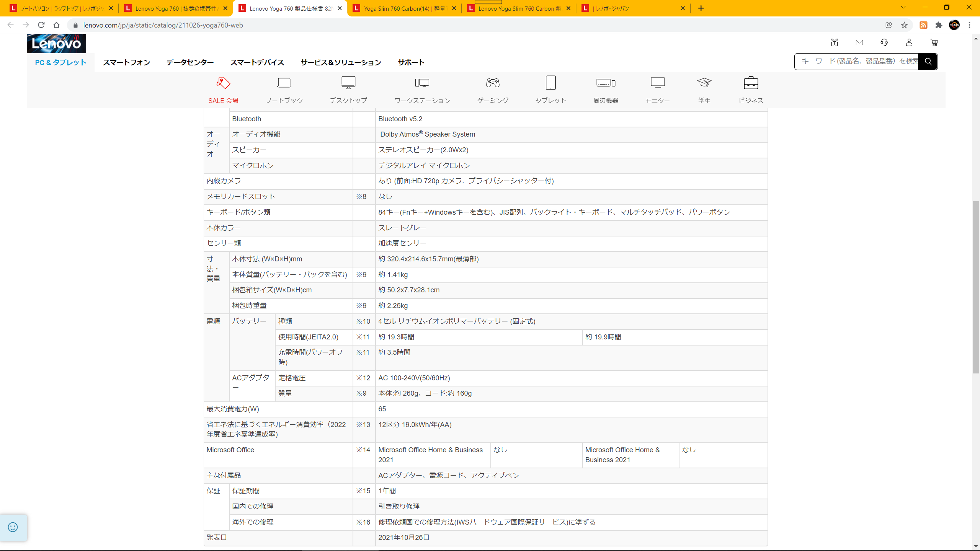Click the Lenovo logo
This screenshot has height=551, width=980.
[x=56, y=43]
